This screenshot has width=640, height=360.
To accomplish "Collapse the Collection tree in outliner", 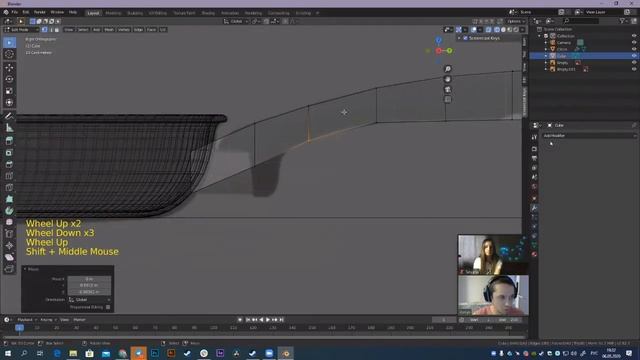I will coord(540,36).
